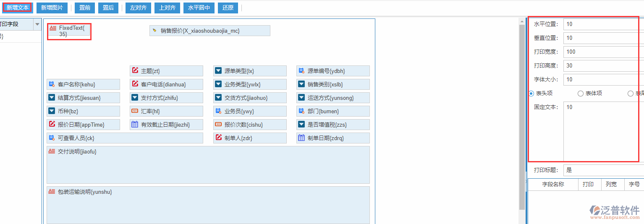
Task: Click the 新增图片 button
Action: coord(52,8)
